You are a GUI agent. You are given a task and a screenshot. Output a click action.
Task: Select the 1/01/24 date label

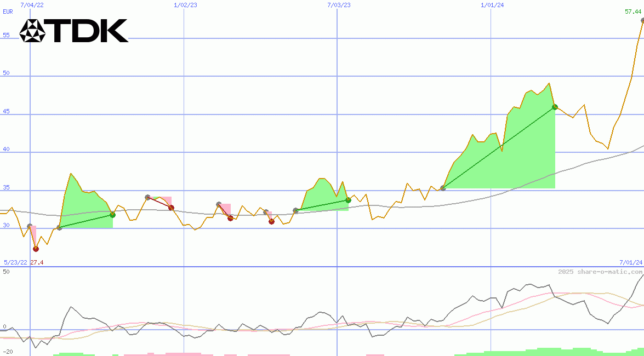tap(492, 5)
